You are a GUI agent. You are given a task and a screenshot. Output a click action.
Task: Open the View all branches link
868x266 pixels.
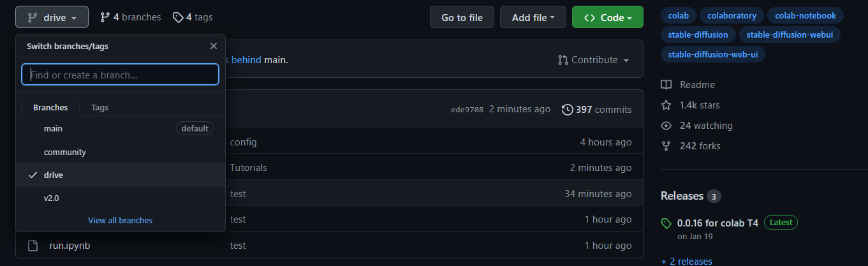click(x=121, y=220)
